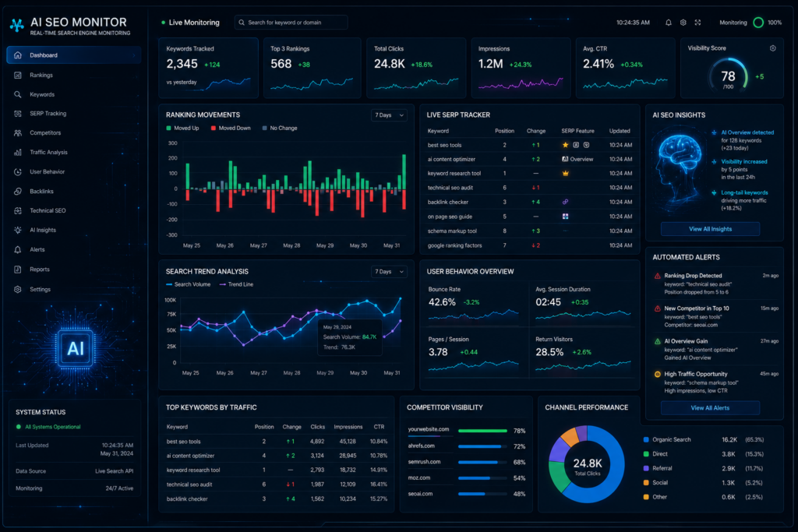This screenshot has width=798, height=532.
Task: Click the 24.8K Total Clicks donut center
Action: click(588, 465)
